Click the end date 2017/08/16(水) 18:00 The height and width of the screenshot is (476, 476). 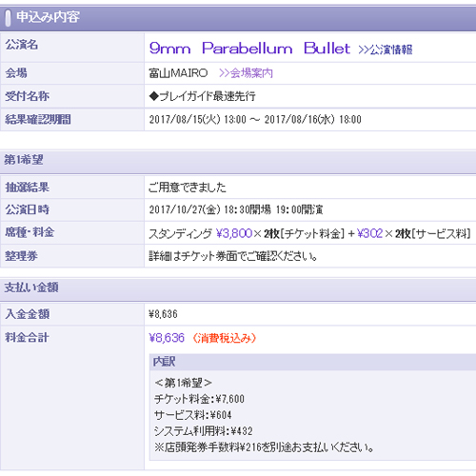(x=313, y=120)
